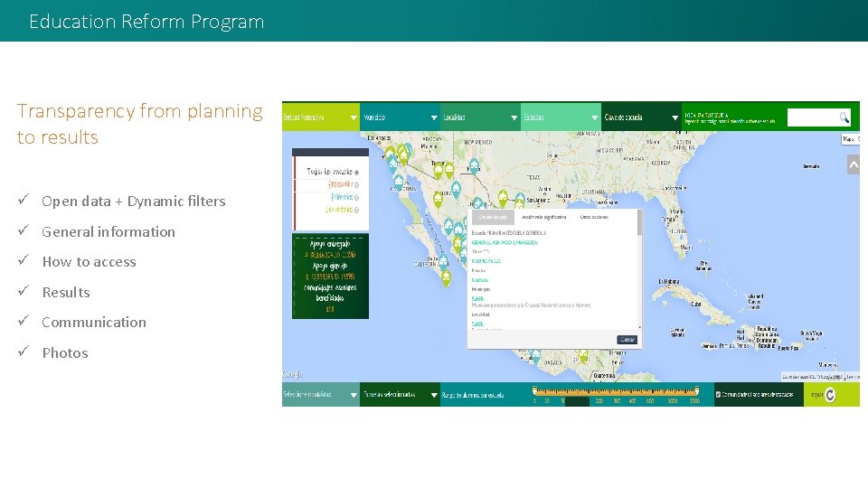The height and width of the screenshot is (488, 868).
Task: Open the Municipio dropdown
Action: pyautogui.click(x=401, y=117)
